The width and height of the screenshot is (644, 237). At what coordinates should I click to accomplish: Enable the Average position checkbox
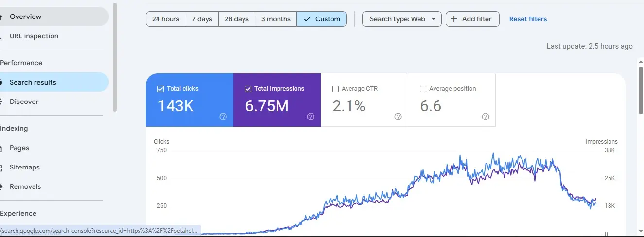(x=423, y=89)
